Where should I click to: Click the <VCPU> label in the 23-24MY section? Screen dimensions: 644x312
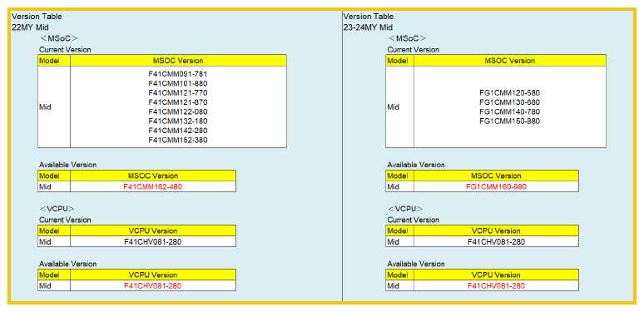tap(405, 209)
